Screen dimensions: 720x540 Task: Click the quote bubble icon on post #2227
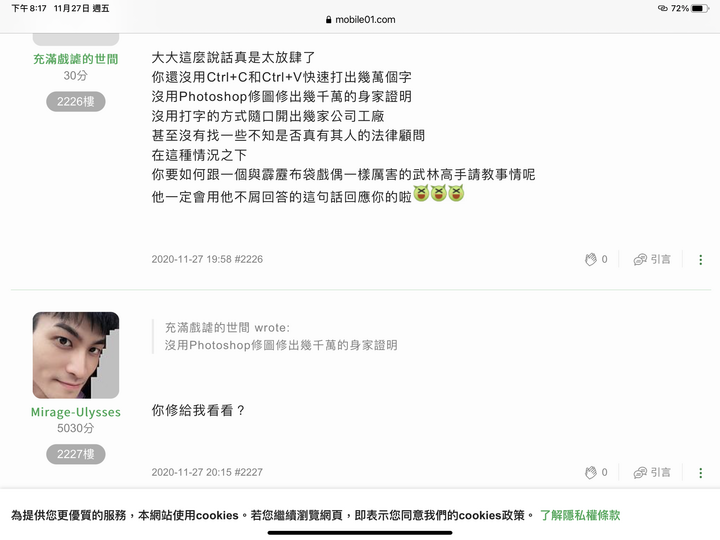[640, 473]
